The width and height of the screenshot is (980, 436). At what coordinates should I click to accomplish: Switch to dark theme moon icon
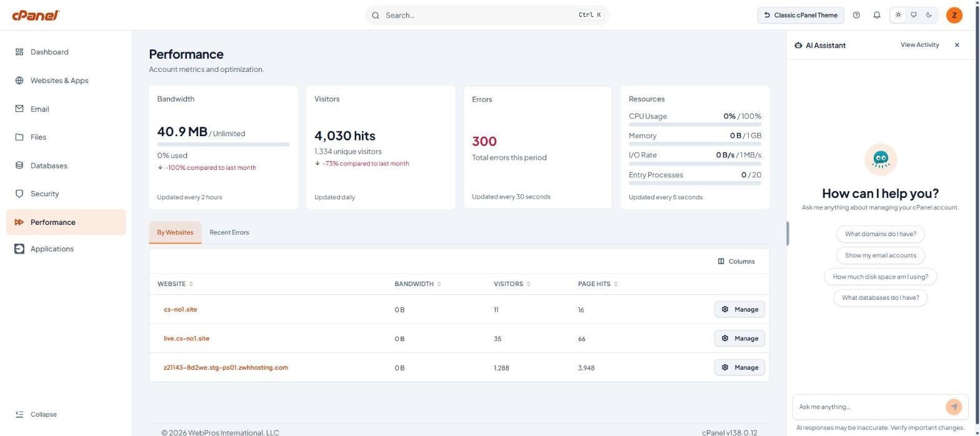[x=929, y=15]
